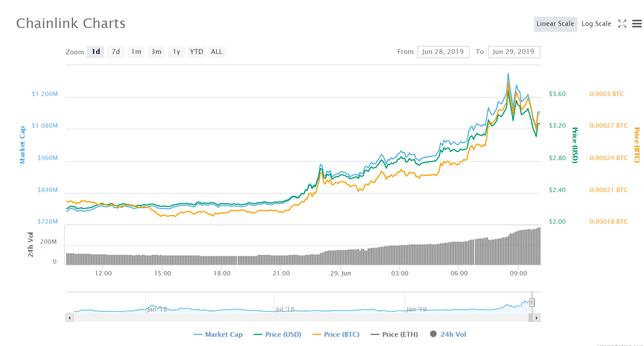The height and width of the screenshot is (346, 644).
Task: Select the 3m zoom range
Action: point(156,52)
